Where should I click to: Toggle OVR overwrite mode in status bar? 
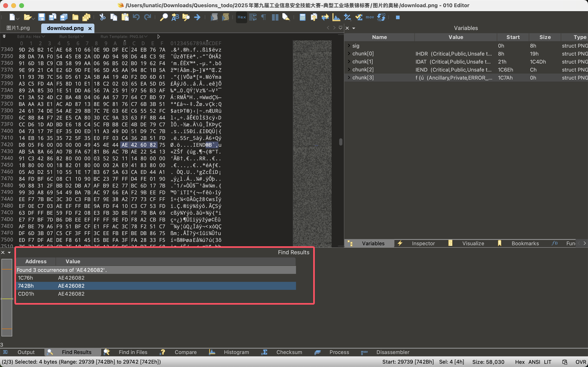[580, 362]
